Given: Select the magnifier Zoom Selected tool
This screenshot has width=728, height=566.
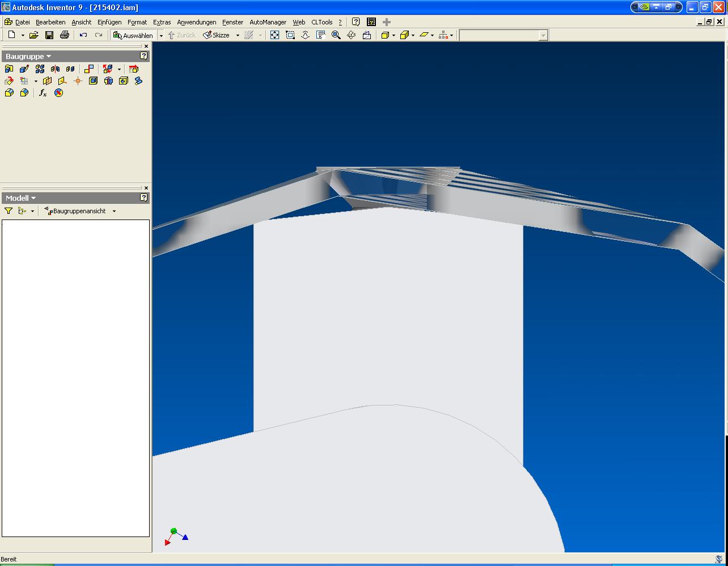Looking at the screenshot, I should point(336,35).
